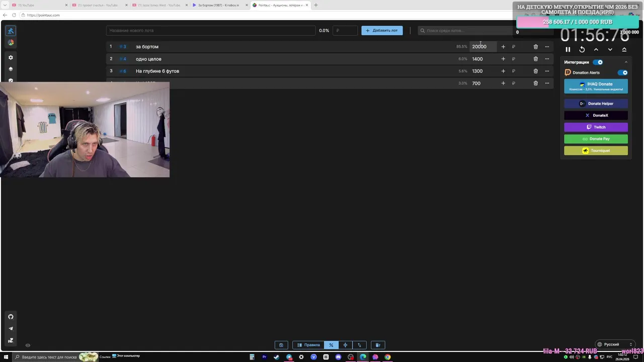644x362 pixels.
Task: Open Правила button in bottom toolbar
Action: click(308, 345)
